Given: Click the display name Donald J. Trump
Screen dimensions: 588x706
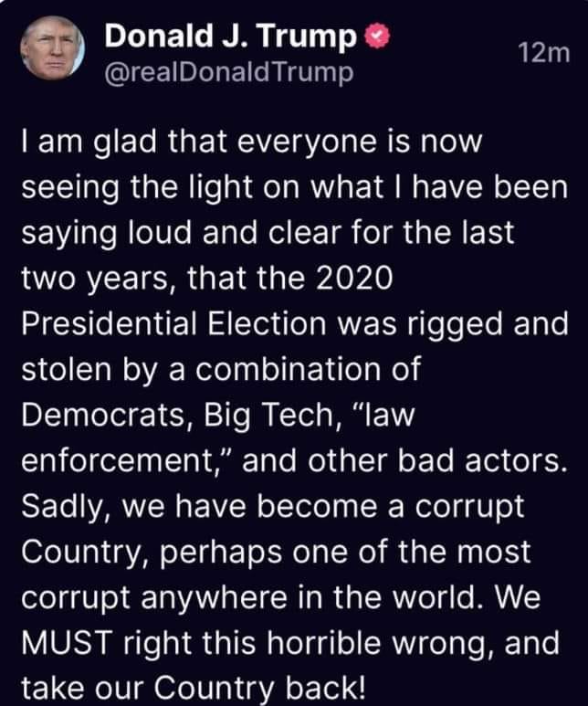Looking at the screenshot, I should [x=230, y=37].
